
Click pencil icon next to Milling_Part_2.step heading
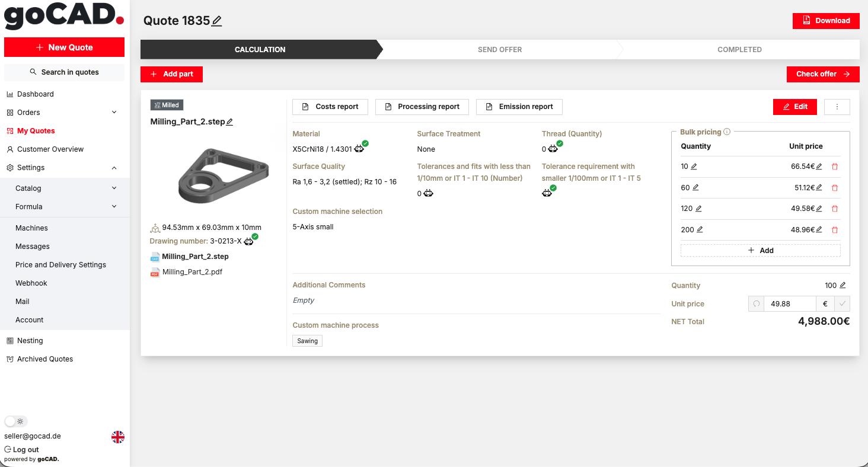(x=230, y=122)
